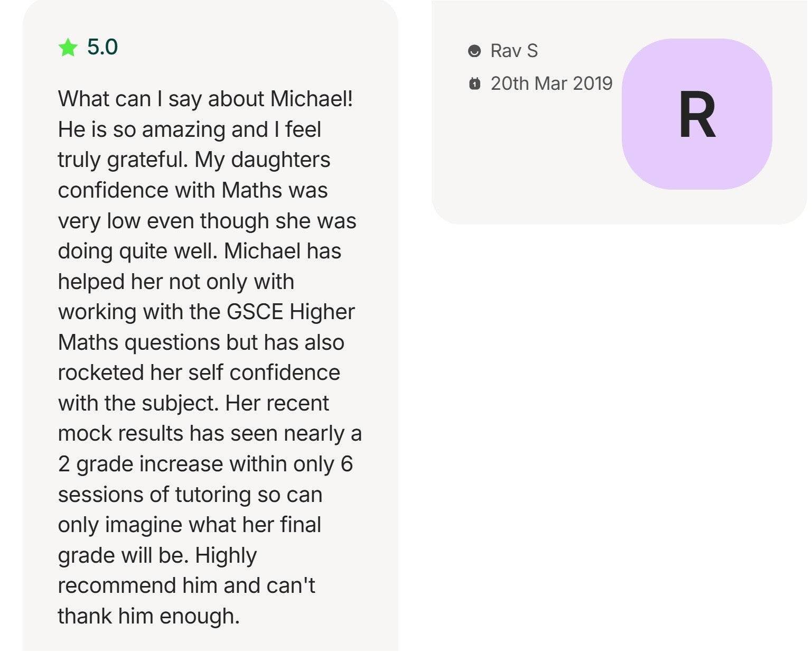Click the "only imagine what her final" line

click(189, 525)
